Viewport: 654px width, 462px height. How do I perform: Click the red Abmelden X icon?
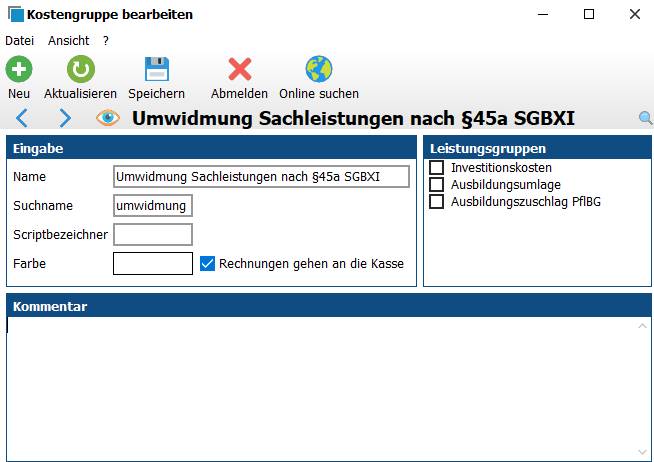point(239,69)
